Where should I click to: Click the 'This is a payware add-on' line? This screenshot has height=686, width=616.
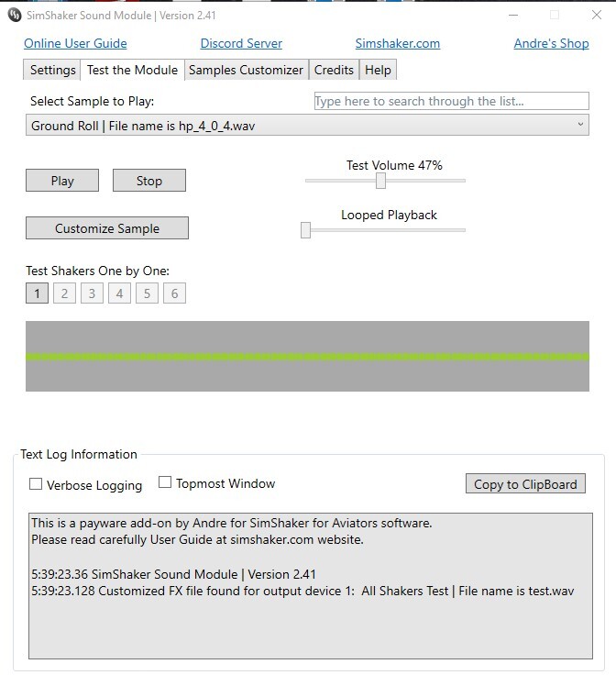[232, 524]
